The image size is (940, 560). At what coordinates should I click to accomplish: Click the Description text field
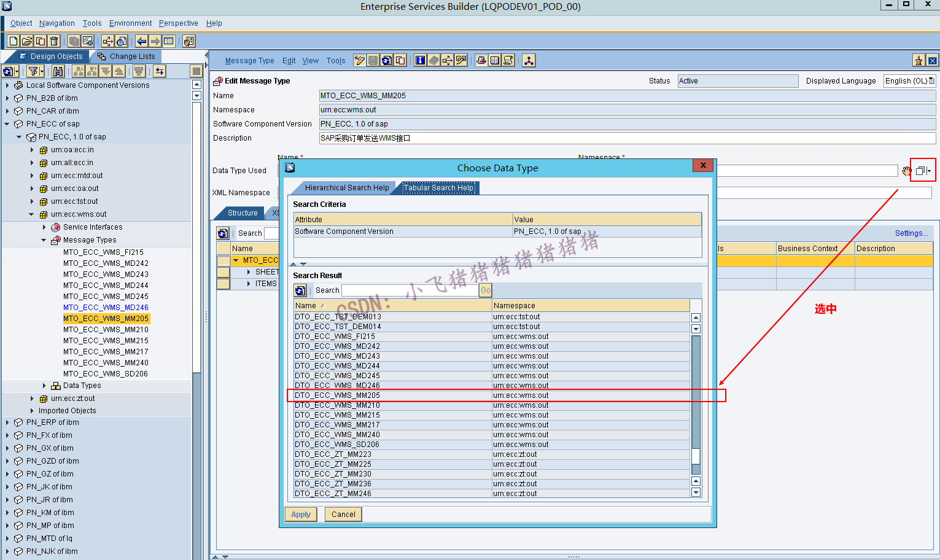(x=627, y=138)
